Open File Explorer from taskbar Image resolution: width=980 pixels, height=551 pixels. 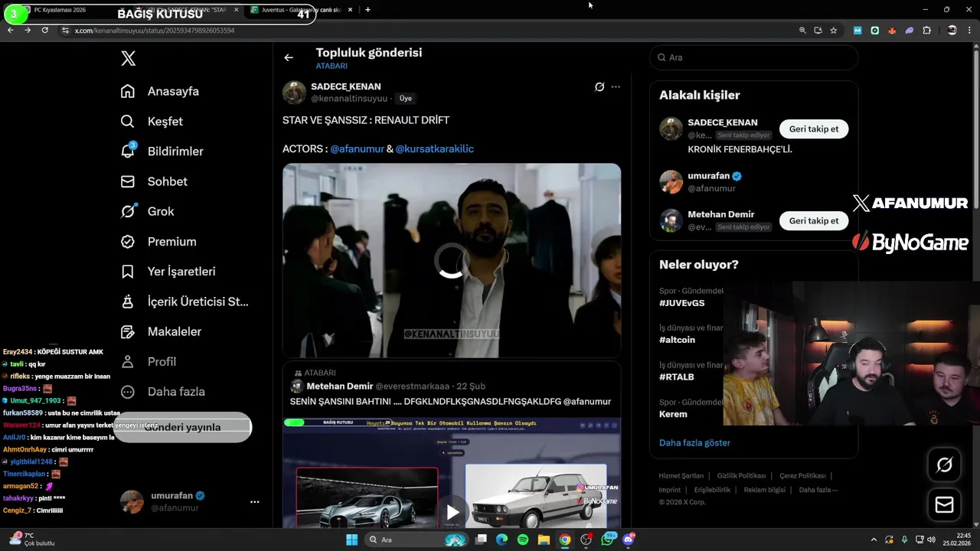tap(544, 540)
